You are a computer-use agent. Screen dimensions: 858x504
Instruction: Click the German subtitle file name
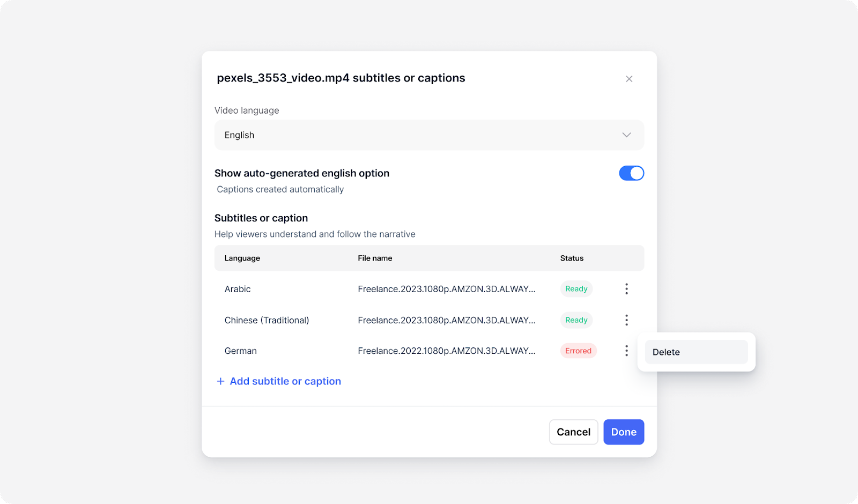pyautogui.click(x=446, y=351)
